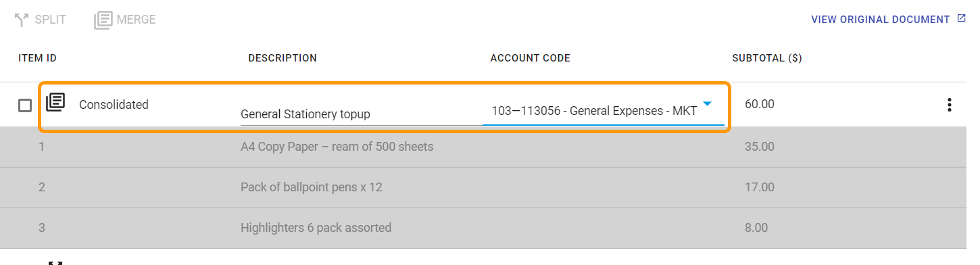
Task: Click the Item ID column header
Action: click(x=37, y=58)
